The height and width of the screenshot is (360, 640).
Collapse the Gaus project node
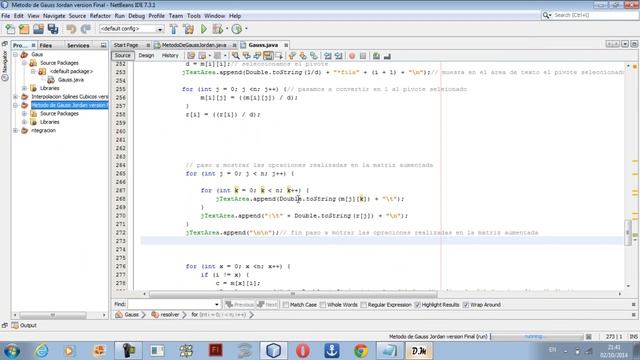pos(16,54)
